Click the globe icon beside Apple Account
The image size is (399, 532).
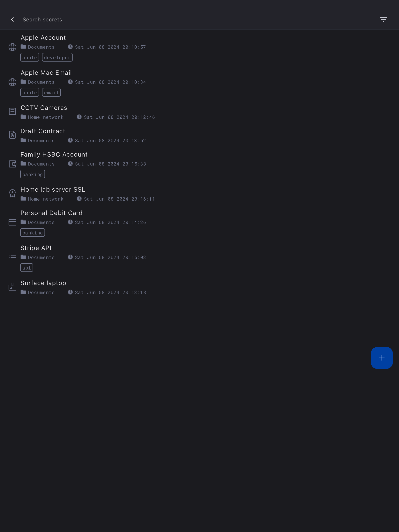click(x=12, y=47)
